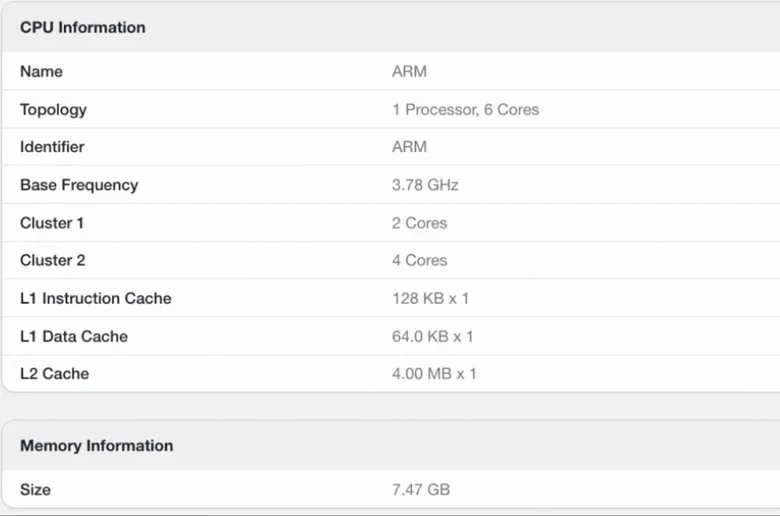This screenshot has height=516, width=780.
Task: Click the ARM name value
Action: tap(409, 72)
